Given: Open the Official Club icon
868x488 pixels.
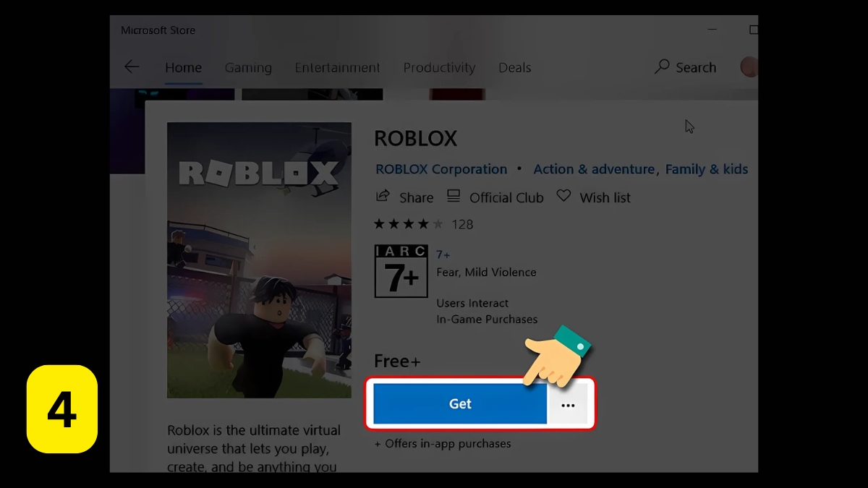Looking at the screenshot, I should point(454,197).
